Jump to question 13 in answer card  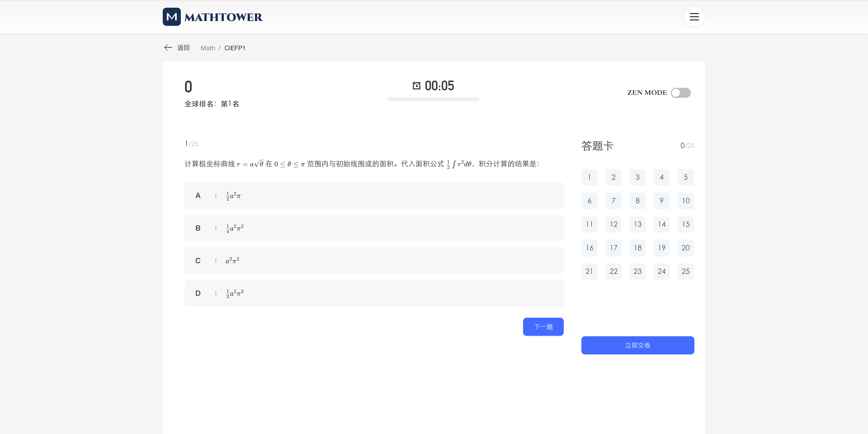637,225
